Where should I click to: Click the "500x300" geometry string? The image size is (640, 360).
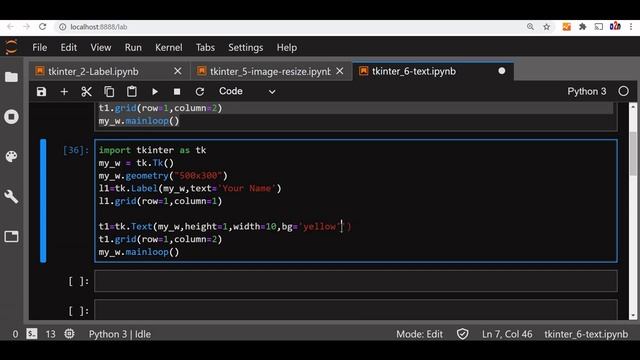click(198, 176)
